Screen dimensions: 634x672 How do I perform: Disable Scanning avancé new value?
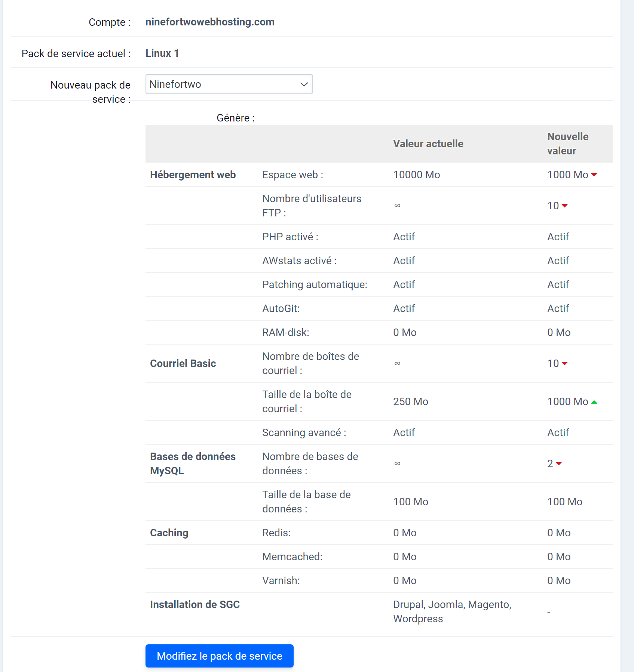coord(558,432)
